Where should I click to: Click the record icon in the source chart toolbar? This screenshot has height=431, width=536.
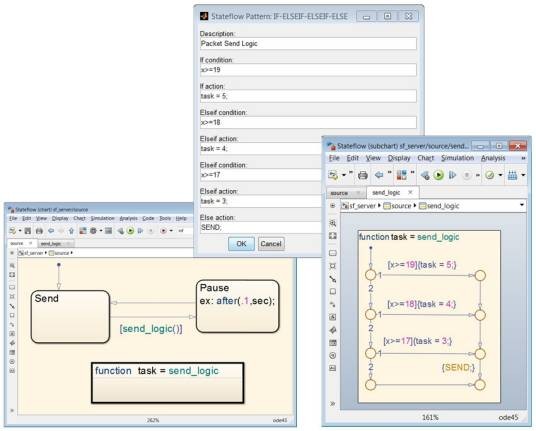[x=163, y=231]
